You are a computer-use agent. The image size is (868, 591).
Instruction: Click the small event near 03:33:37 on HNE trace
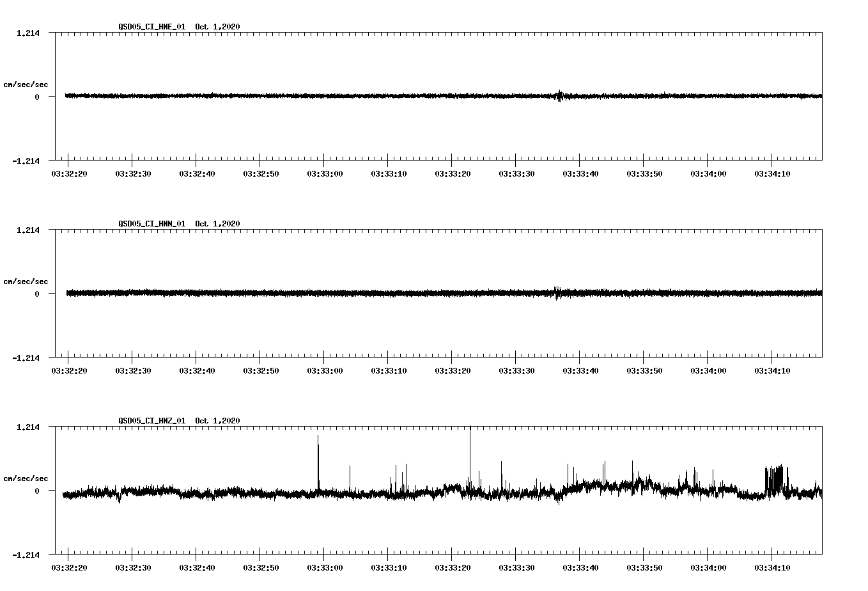tap(561, 96)
